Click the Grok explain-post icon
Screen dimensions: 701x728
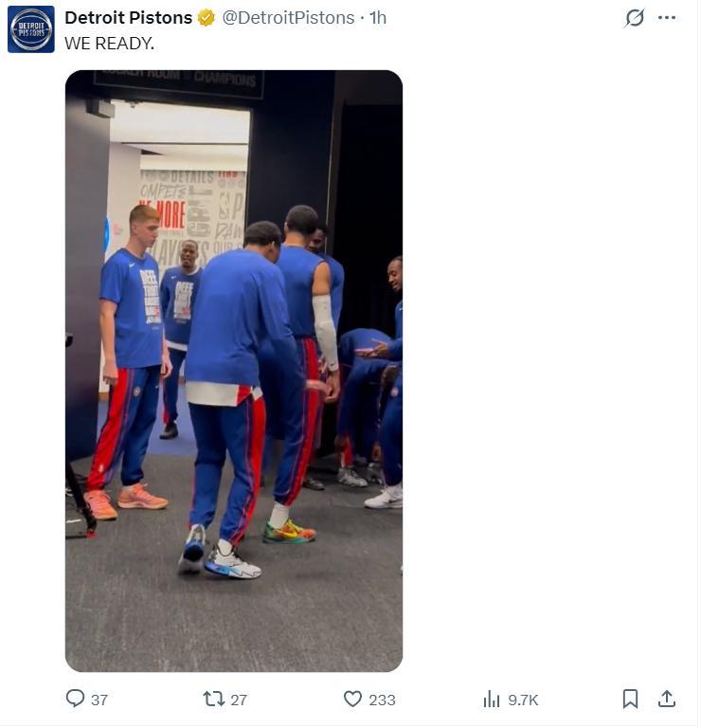[x=634, y=18]
